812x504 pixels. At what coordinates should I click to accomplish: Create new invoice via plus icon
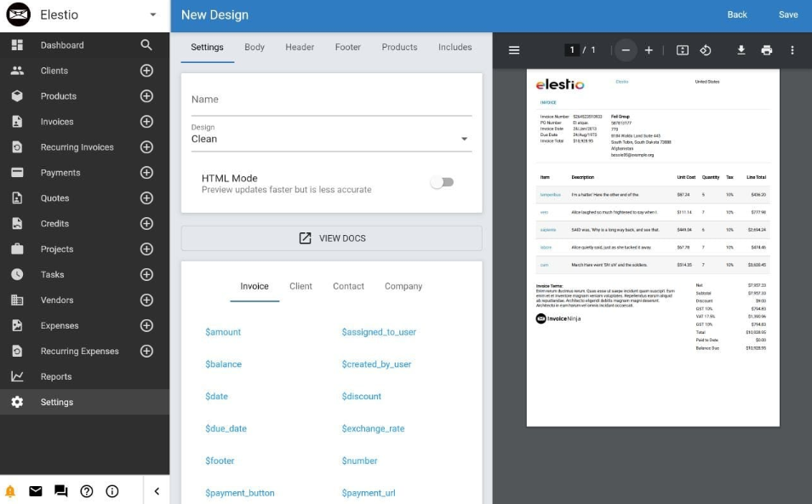tap(146, 121)
